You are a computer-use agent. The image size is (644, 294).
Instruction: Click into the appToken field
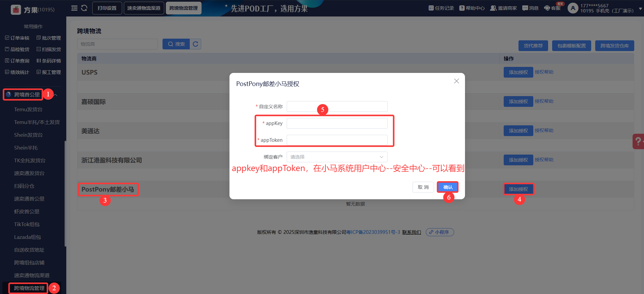337,140
